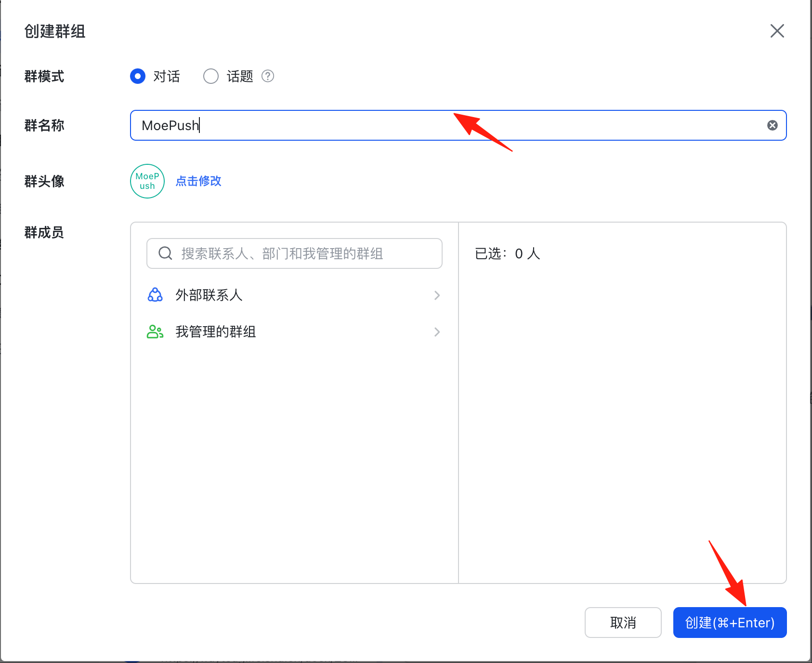Screen dimensions: 812x663
Task: Open the help icon next to 话题
Action: point(268,76)
